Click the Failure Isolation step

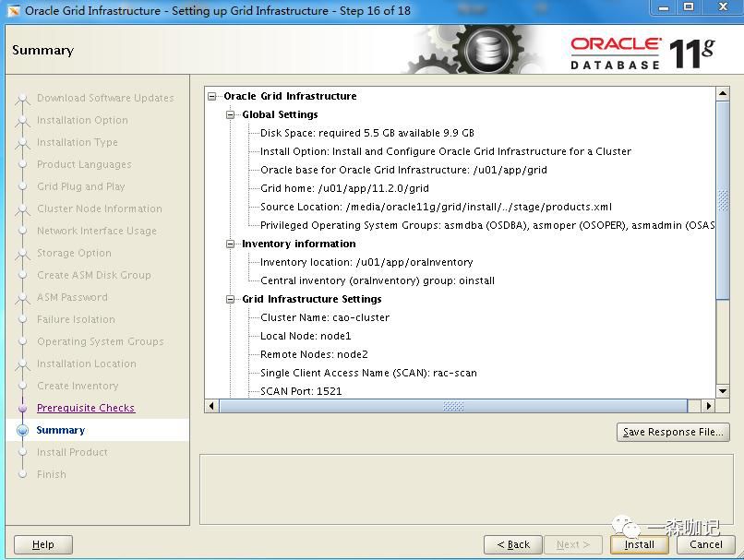click(76, 319)
